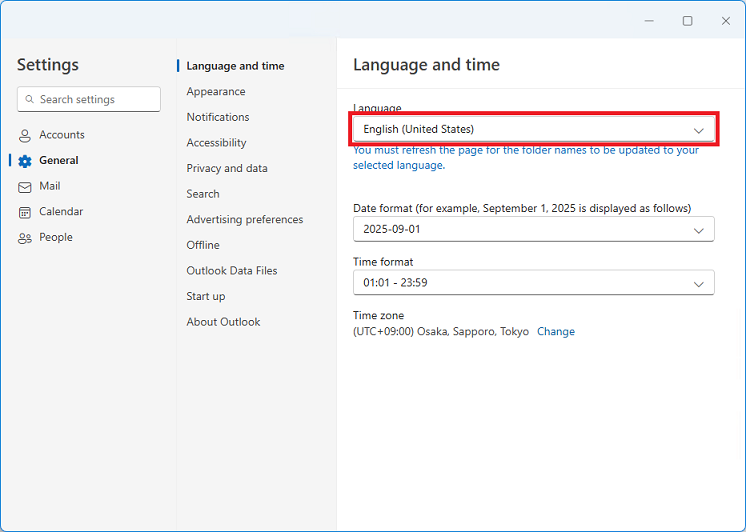Select Advertising preferences option
This screenshot has width=746, height=532.
pos(245,220)
